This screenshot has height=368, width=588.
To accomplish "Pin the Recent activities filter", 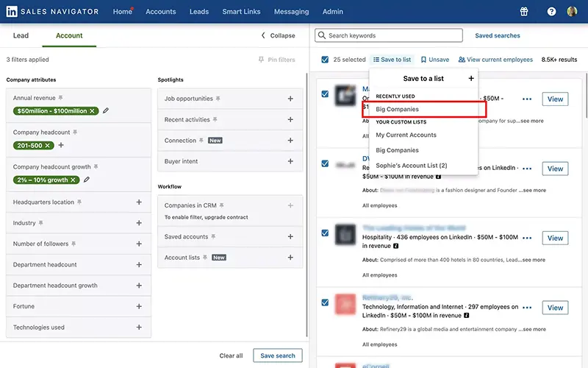I will click(x=215, y=119).
